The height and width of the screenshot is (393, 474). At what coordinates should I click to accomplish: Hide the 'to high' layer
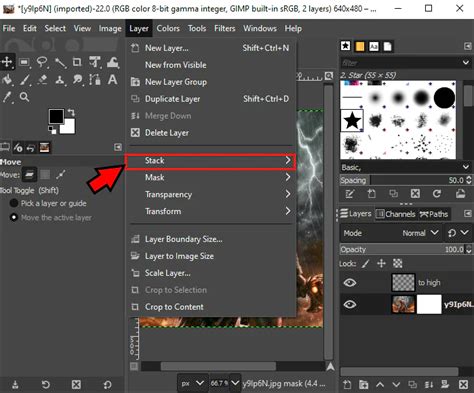click(350, 283)
